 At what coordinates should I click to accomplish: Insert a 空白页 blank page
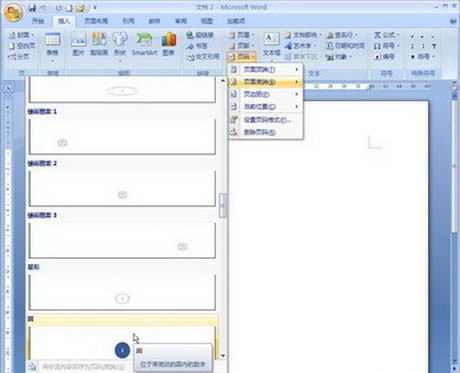point(22,46)
